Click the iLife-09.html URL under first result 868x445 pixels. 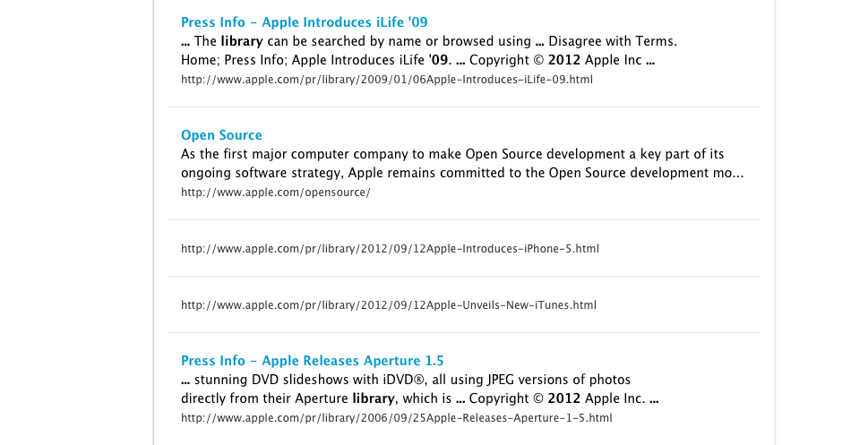coord(387,79)
